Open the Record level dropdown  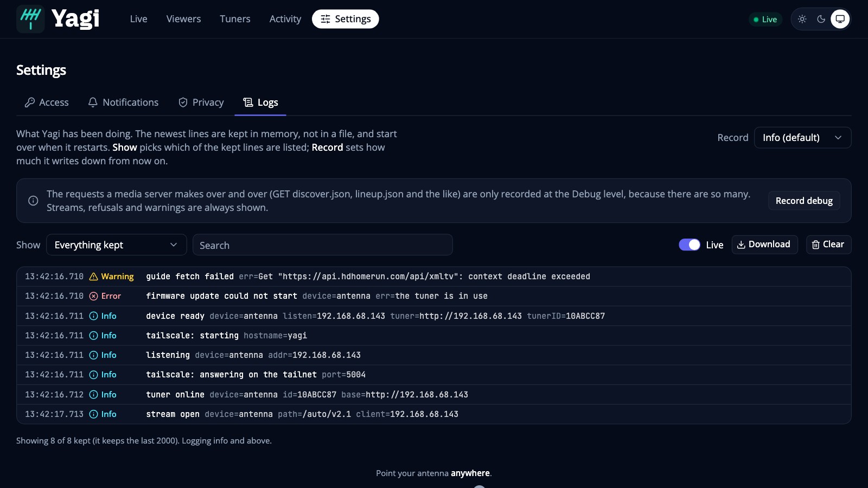(x=802, y=138)
